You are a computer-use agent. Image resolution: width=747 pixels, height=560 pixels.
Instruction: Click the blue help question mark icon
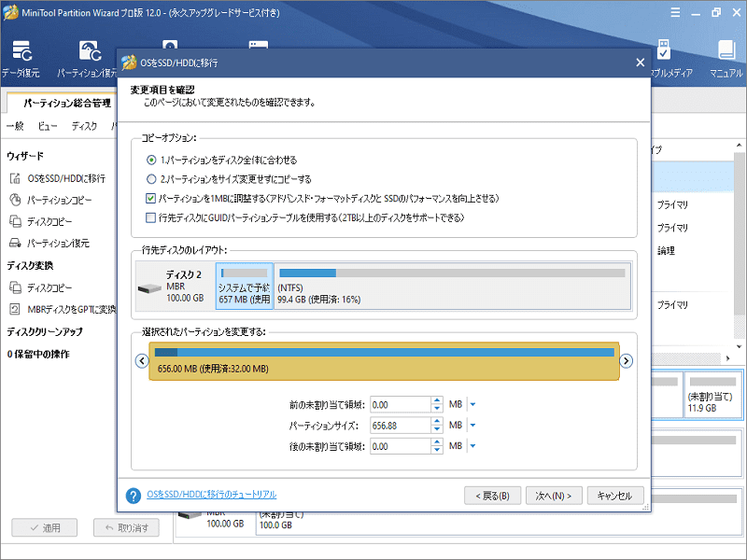click(134, 496)
